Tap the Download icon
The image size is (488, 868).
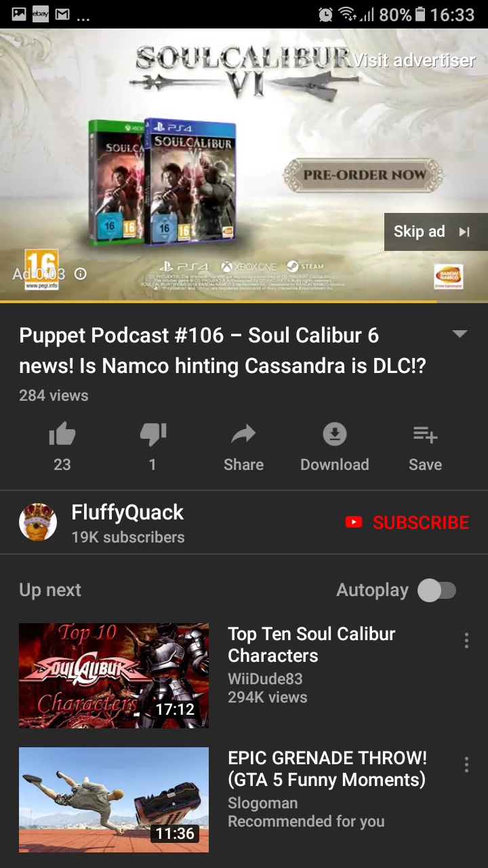(335, 434)
